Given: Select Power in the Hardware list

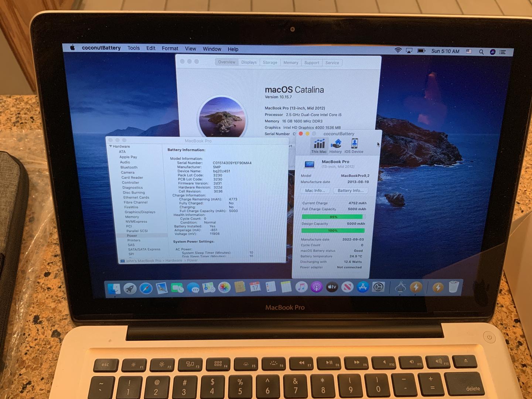Looking at the screenshot, I should 132,236.
